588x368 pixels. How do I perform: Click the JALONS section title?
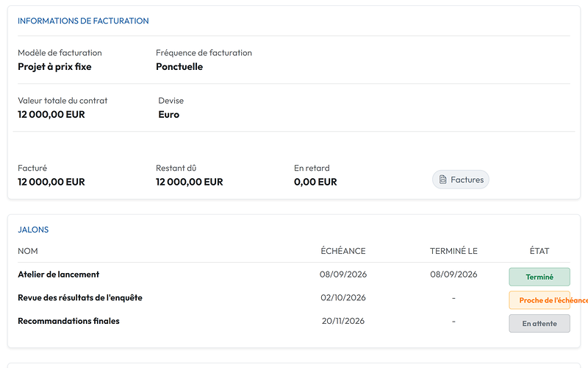33,230
